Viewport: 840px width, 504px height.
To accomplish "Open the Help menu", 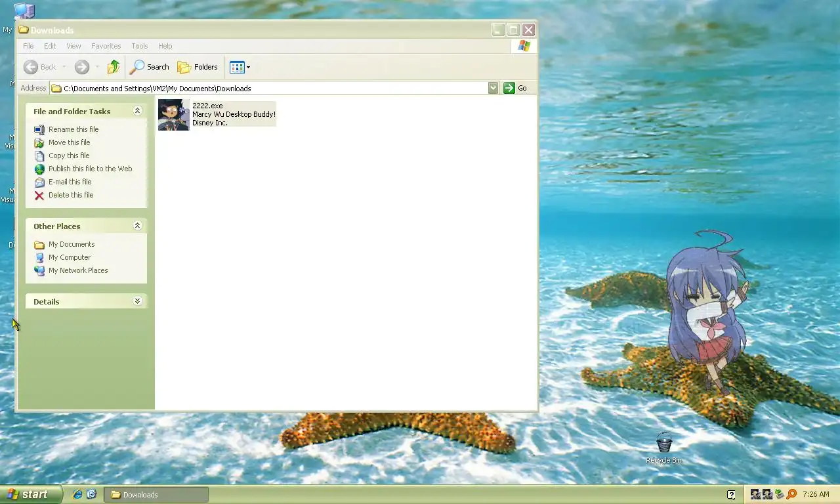I will click(x=165, y=46).
